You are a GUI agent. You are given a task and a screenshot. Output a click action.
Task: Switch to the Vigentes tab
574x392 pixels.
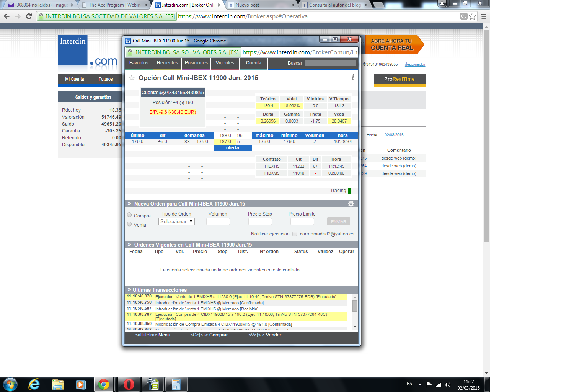pos(225,63)
